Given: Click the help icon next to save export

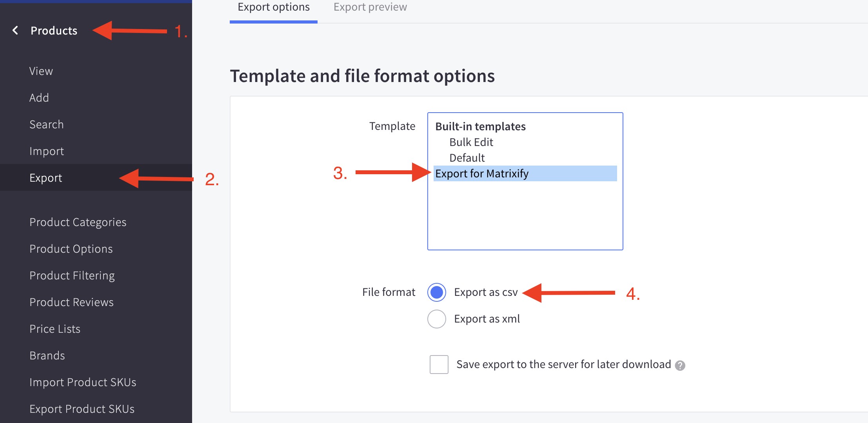Looking at the screenshot, I should 680,365.
